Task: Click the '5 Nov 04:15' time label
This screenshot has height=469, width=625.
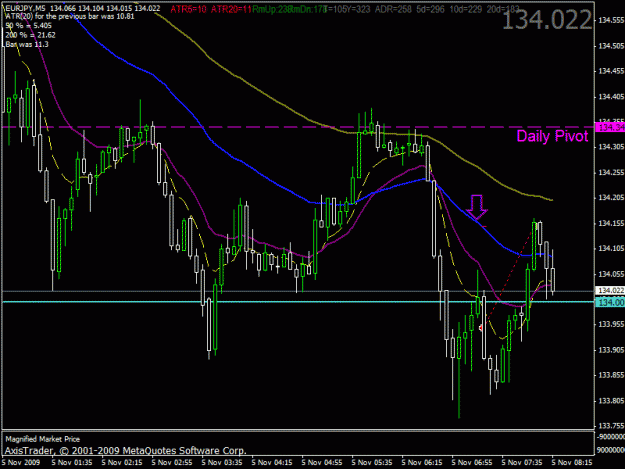Action: click(x=272, y=463)
